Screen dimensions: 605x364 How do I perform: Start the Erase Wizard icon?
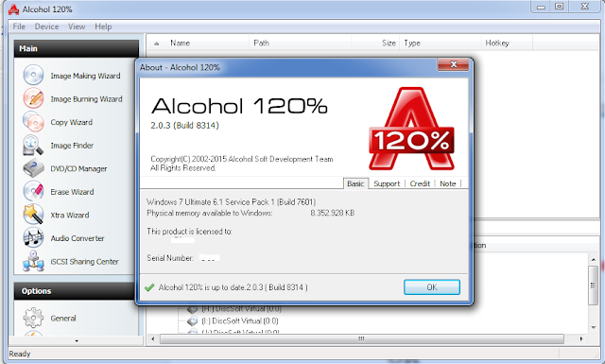tap(33, 192)
